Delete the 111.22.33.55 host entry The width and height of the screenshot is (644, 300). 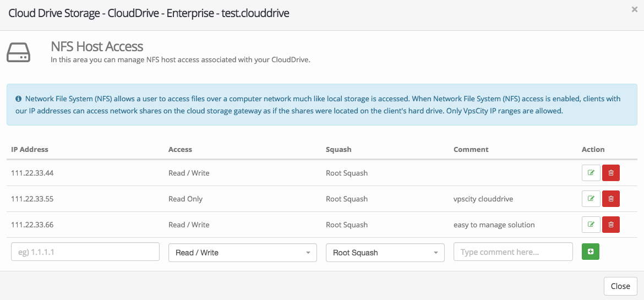(611, 199)
